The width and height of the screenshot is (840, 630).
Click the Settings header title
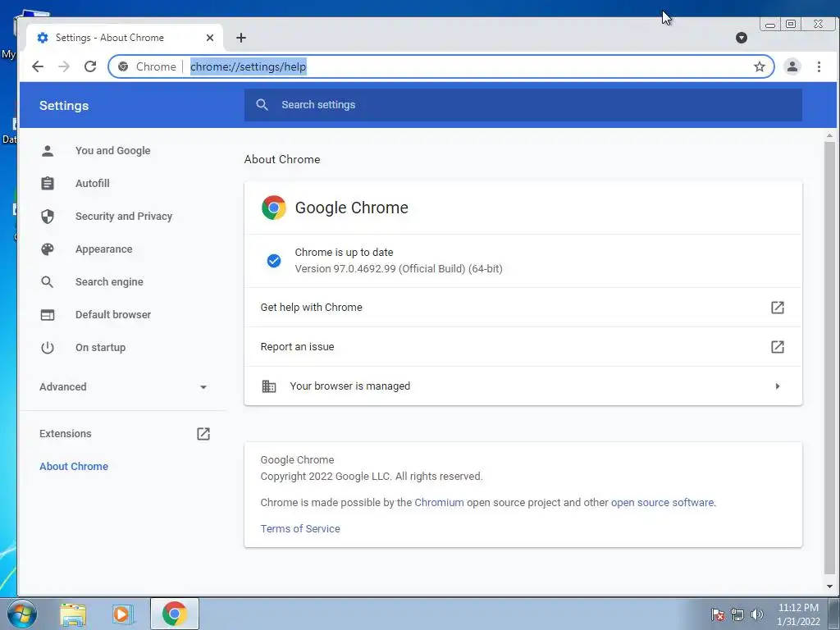[x=64, y=106]
